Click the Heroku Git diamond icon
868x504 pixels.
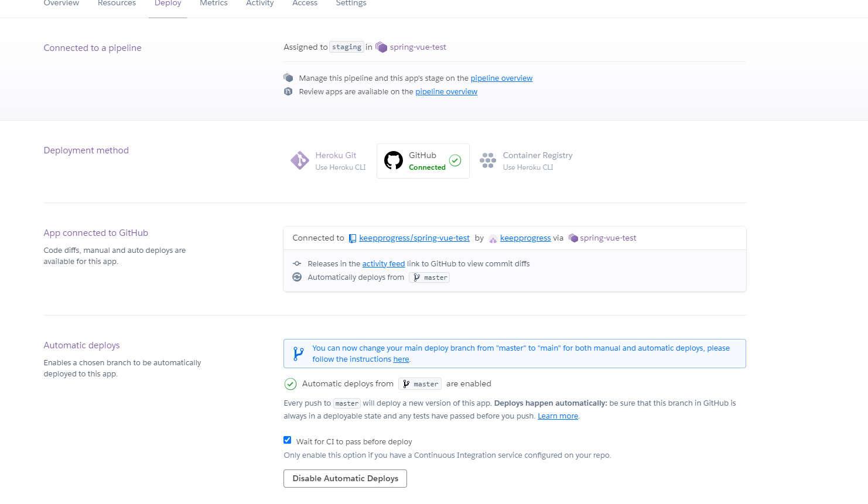tap(300, 160)
